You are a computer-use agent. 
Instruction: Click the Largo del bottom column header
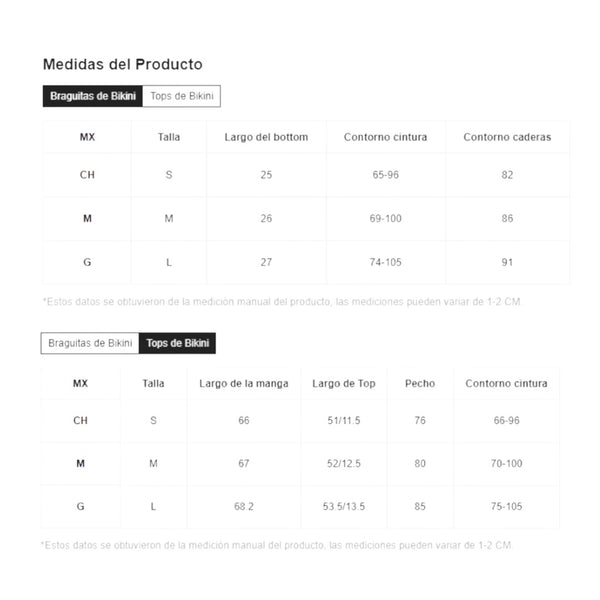point(266,137)
